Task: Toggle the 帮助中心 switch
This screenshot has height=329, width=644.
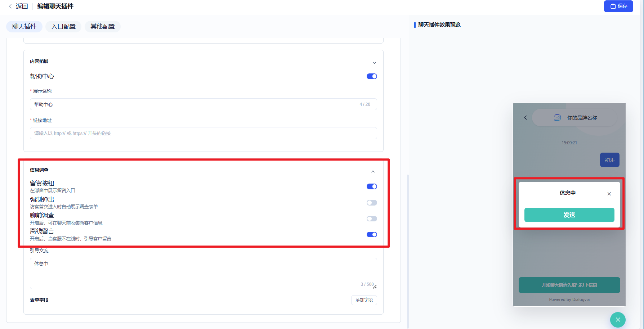Action: click(372, 76)
